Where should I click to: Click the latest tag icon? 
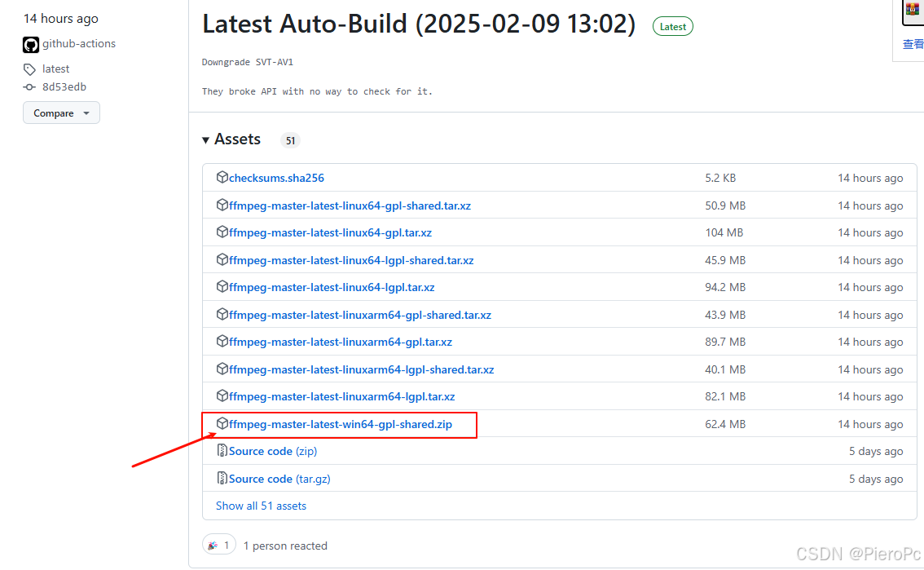tap(30, 69)
